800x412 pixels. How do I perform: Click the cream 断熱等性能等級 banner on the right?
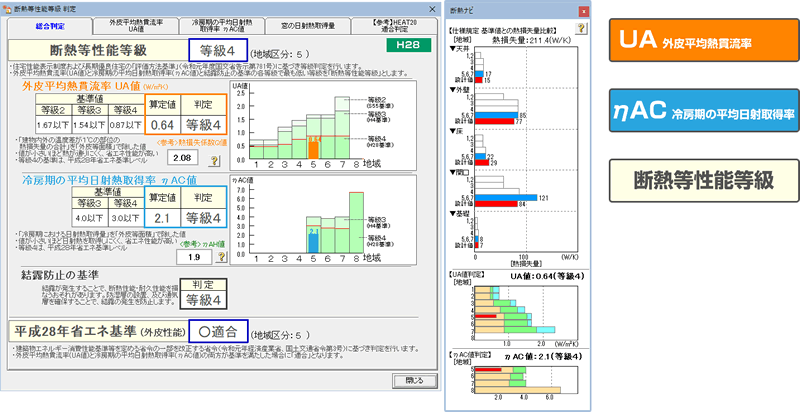click(x=704, y=181)
